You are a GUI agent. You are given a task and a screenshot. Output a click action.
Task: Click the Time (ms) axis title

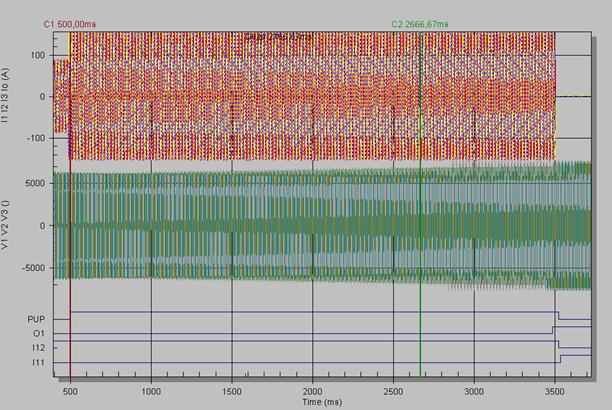point(322,402)
